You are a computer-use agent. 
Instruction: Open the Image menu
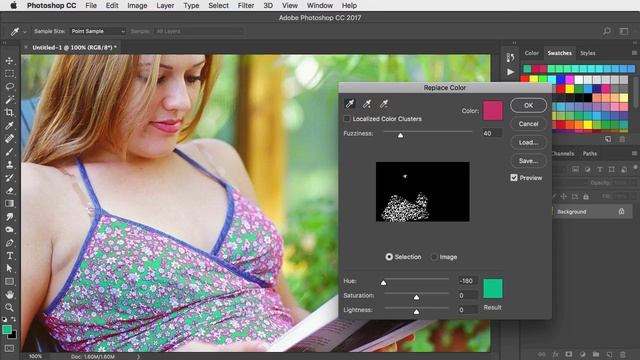[x=137, y=6]
